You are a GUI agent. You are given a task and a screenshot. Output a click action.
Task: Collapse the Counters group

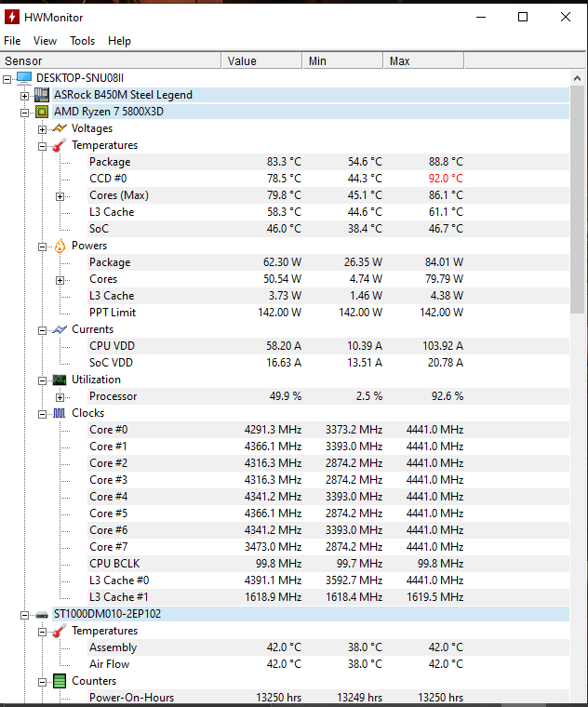point(42,682)
